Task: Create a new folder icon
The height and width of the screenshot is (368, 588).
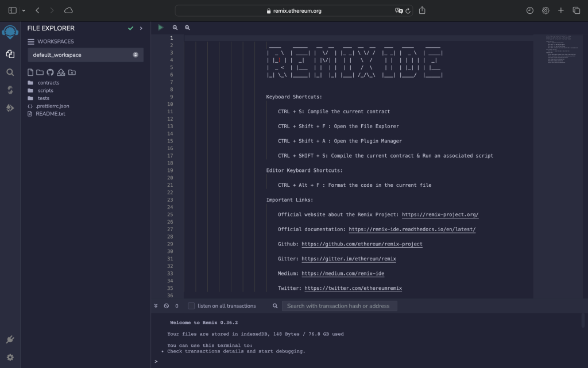Action: (40, 72)
